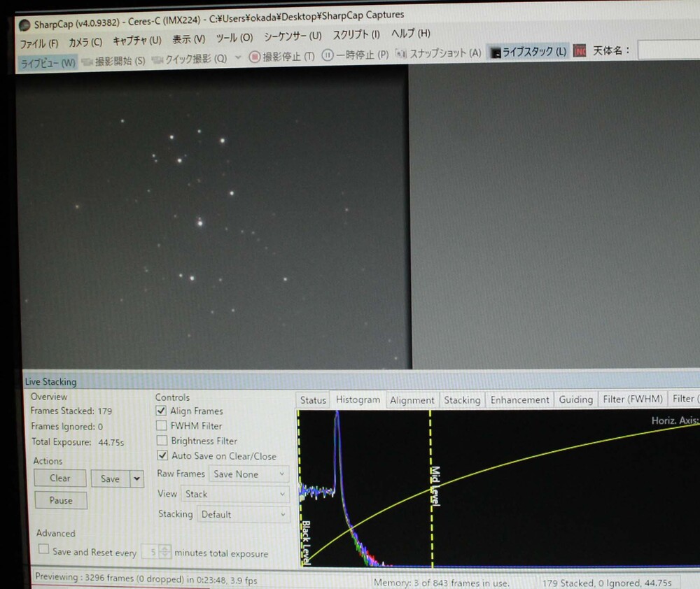Viewport: 700px width, 589px height.
Task: Expand the Stacking mode dropdown
Action: tap(244, 515)
